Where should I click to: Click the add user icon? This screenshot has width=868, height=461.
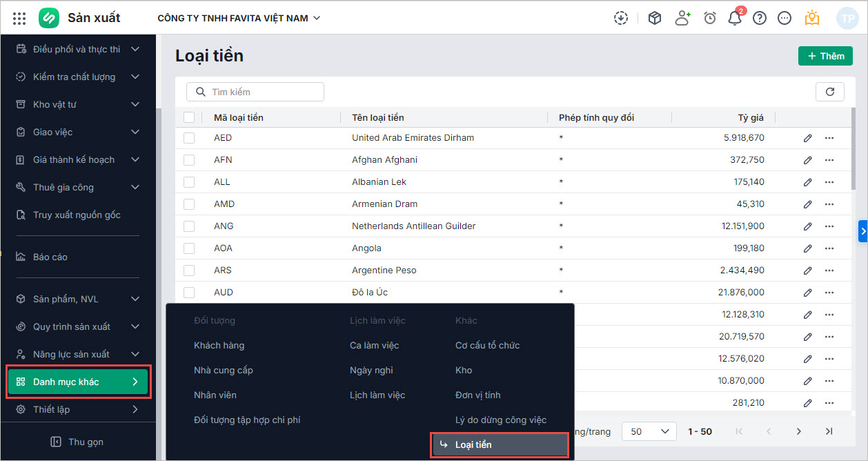point(682,19)
